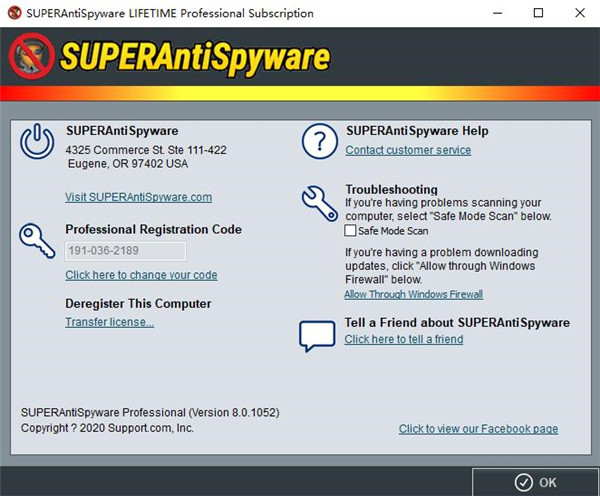600x496 pixels.
Task: Click the small app icon in title bar
Action: 15,13
